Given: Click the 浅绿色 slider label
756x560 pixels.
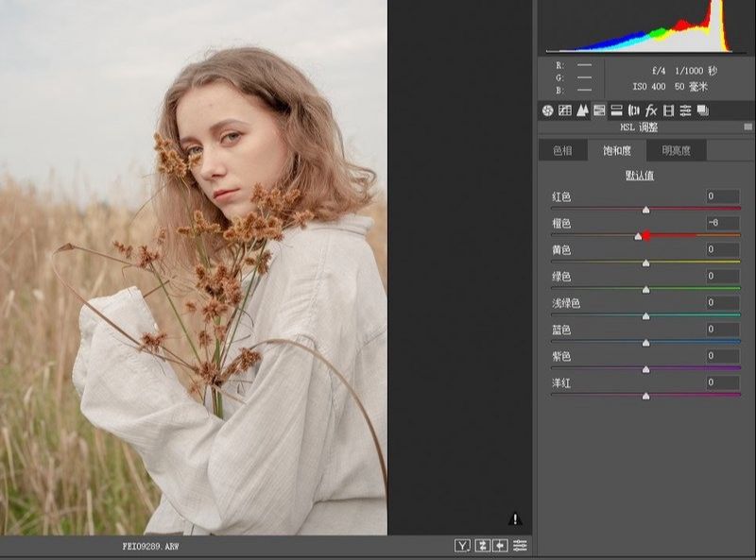Looking at the screenshot, I should 566,303.
